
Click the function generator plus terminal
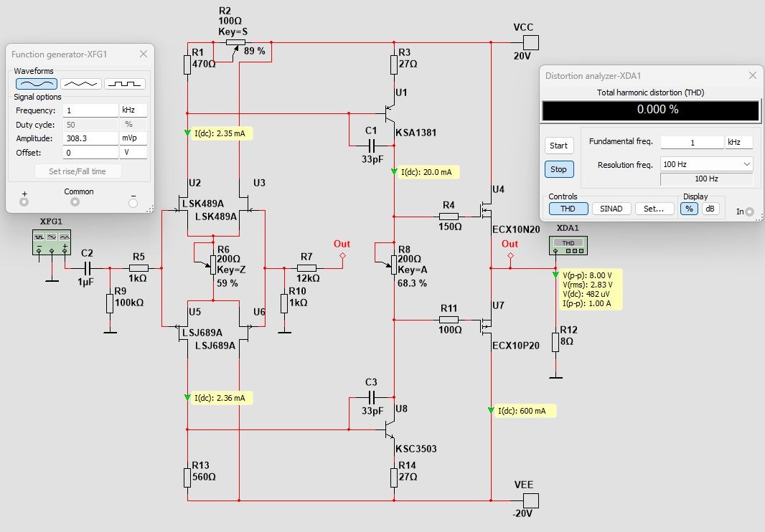pyautogui.click(x=24, y=202)
